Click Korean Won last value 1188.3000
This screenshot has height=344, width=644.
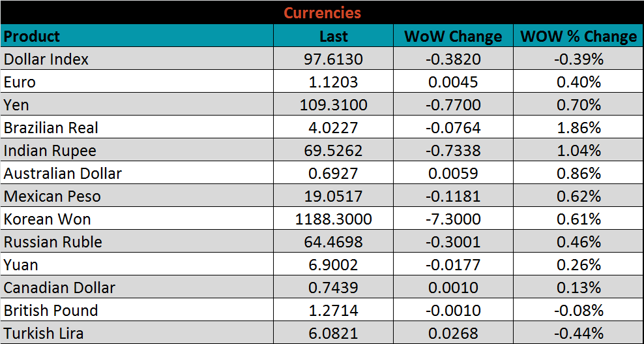333,219
